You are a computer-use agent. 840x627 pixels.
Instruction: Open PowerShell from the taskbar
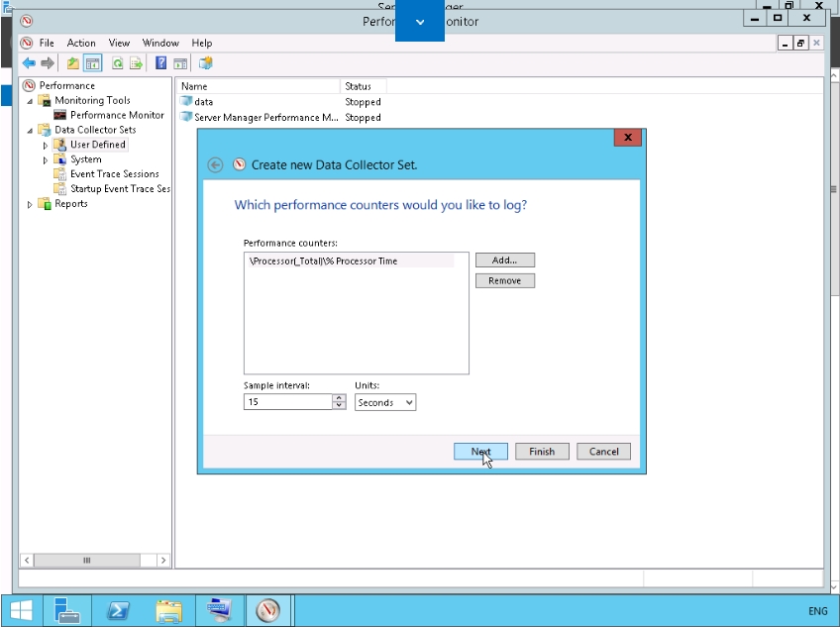(x=120, y=610)
